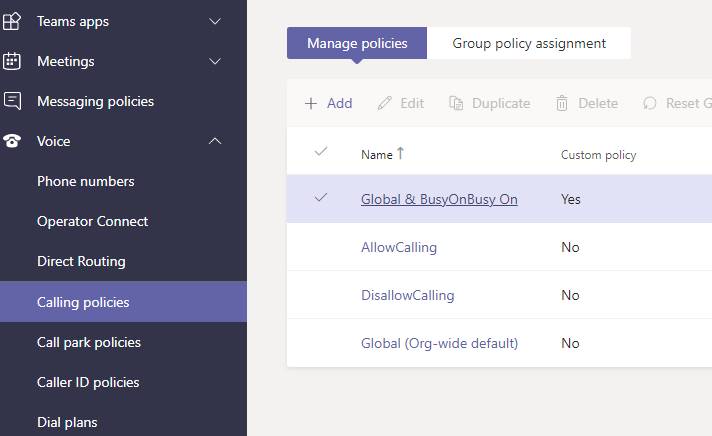Click the Teams apps label

point(73,22)
